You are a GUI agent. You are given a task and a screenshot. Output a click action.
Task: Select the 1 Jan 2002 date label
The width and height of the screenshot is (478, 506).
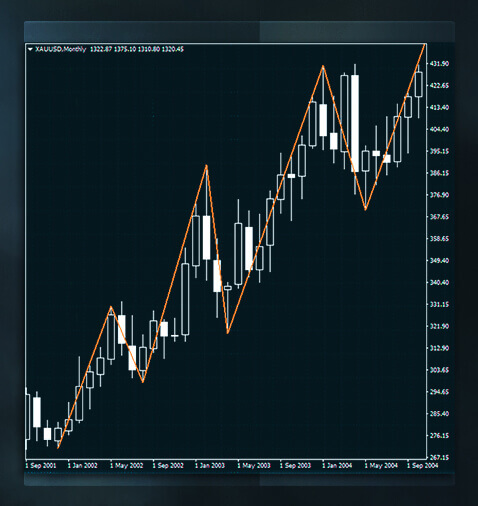coord(83,465)
